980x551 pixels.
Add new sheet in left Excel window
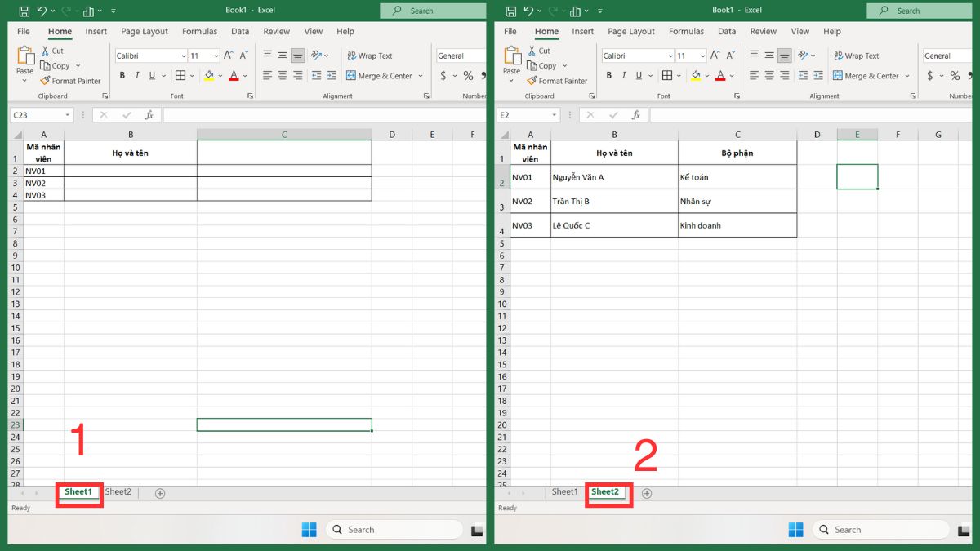pyautogui.click(x=160, y=493)
